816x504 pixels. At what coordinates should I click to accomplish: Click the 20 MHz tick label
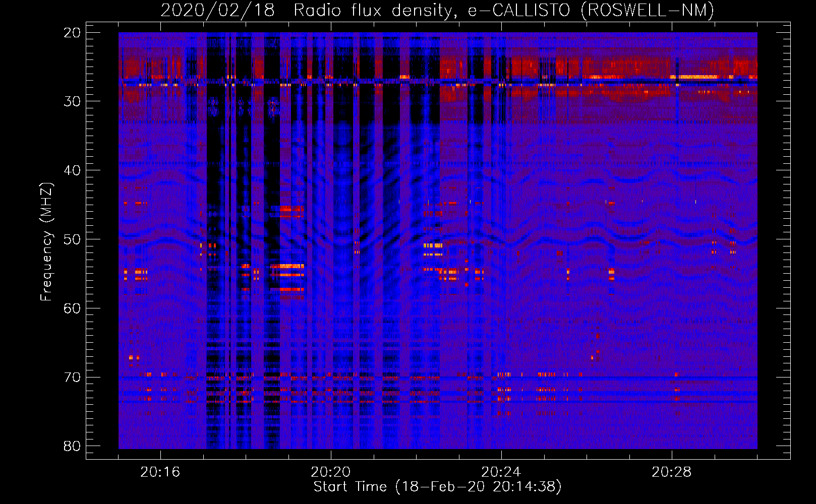pos(73,32)
